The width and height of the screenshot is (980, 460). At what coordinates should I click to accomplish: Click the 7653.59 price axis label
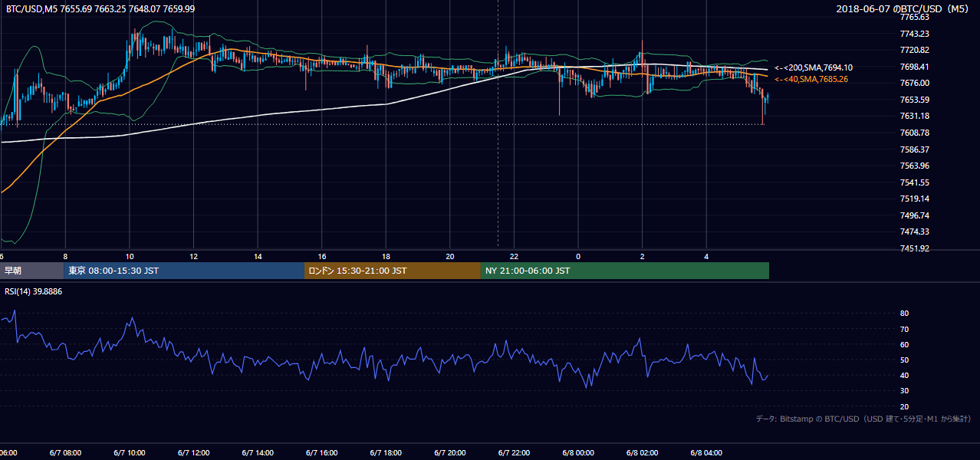[x=915, y=100]
